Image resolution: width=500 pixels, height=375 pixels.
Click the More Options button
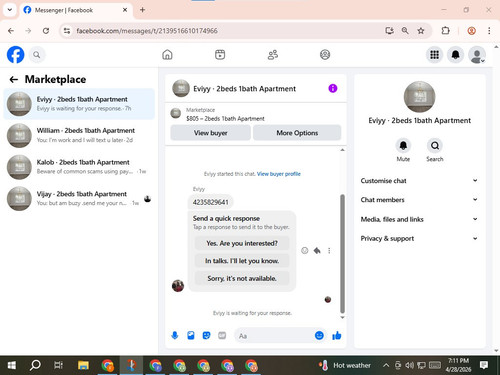[297, 133]
